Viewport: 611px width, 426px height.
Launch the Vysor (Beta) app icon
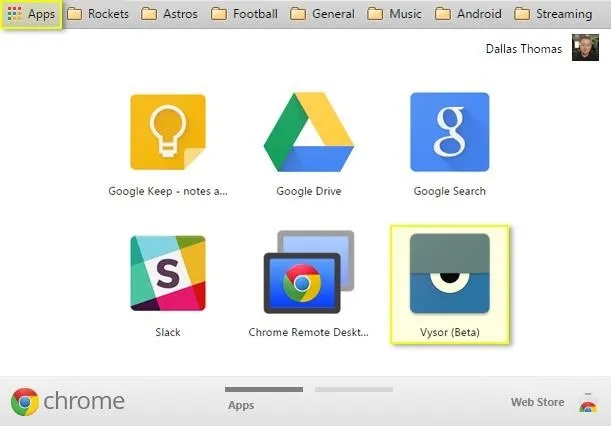tap(450, 273)
